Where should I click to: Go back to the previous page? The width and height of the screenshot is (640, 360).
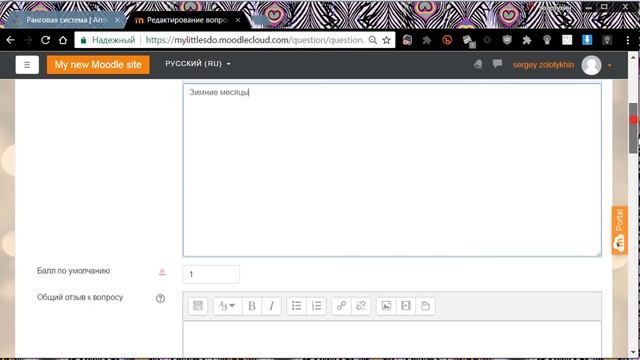[x=11, y=40]
